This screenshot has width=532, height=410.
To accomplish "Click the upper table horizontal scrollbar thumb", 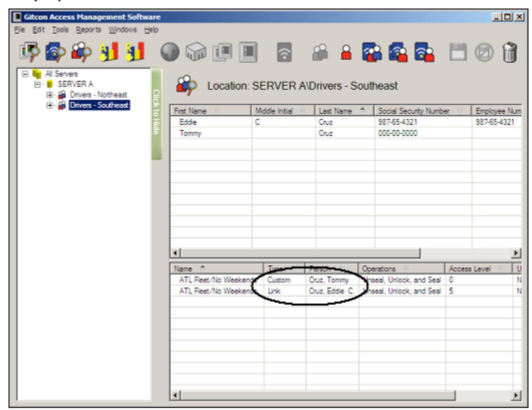I will [x=300, y=253].
